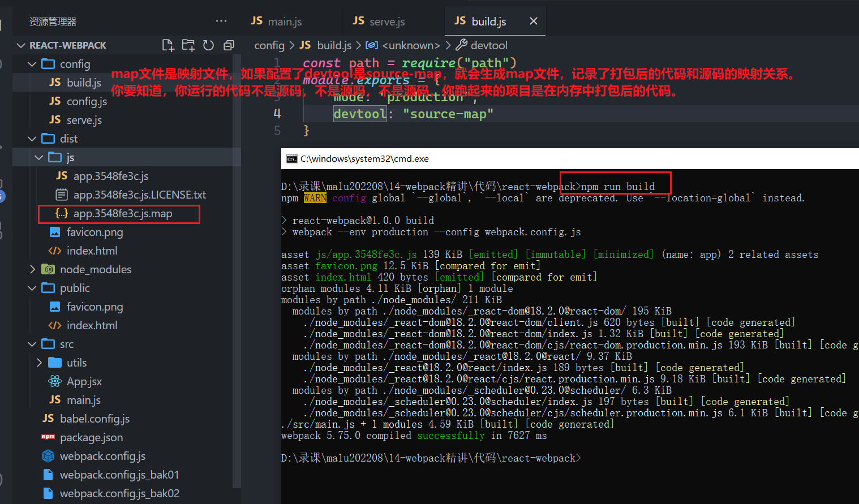Click line number 5 in editor gutter
The width and height of the screenshot is (859, 504).
coord(277,131)
